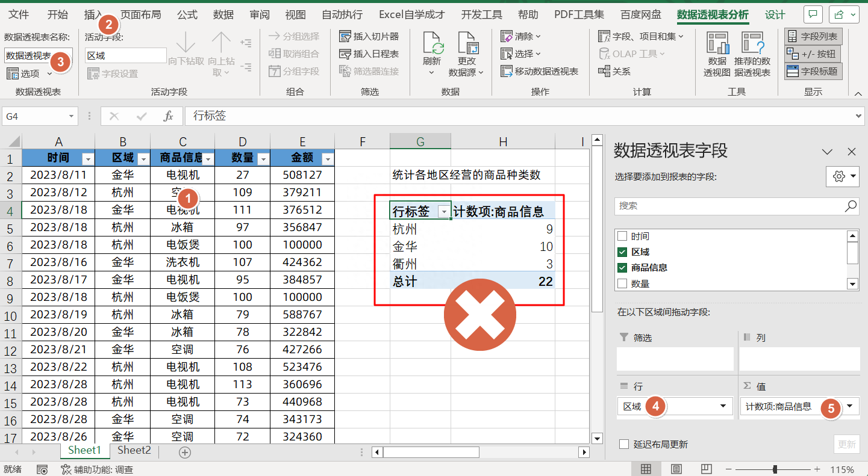868x476 pixels.
Task: Click 关系 in the 计算 group
Action: coord(614,72)
